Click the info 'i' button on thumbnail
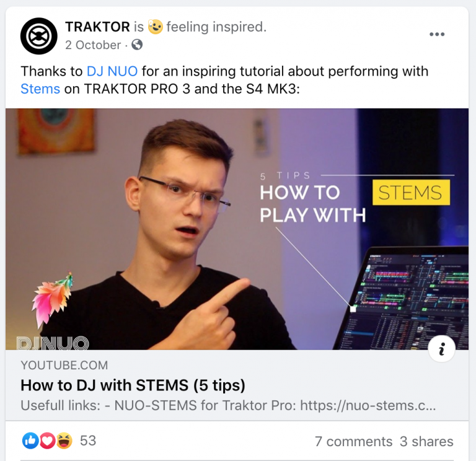Image resolution: width=476 pixels, height=461 pixels. [x=441, y=349]
